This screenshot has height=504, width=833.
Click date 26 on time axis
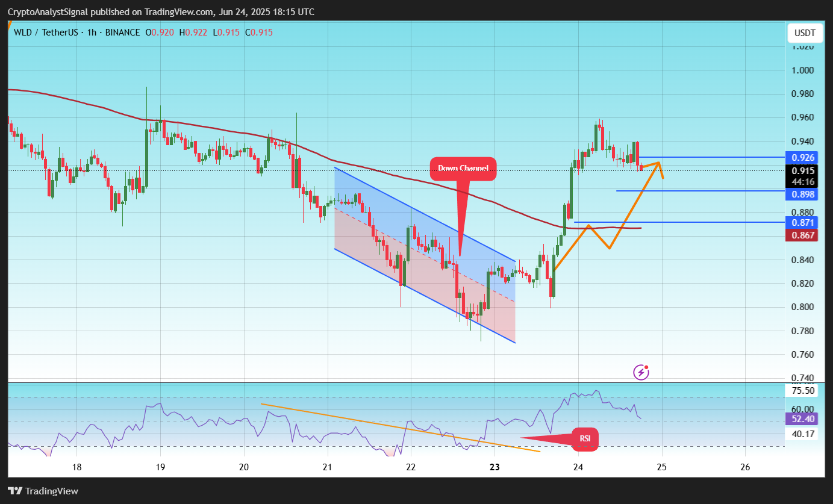point(745,467)
